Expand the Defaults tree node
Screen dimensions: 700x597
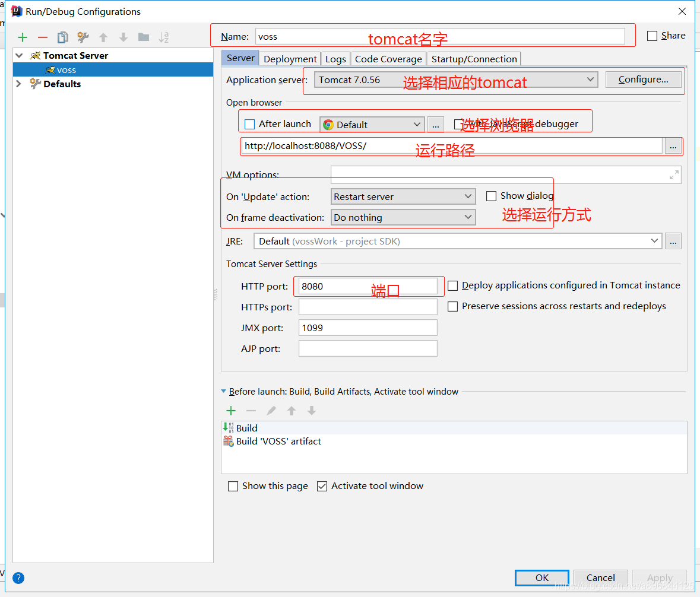click(x=19, y=84)
